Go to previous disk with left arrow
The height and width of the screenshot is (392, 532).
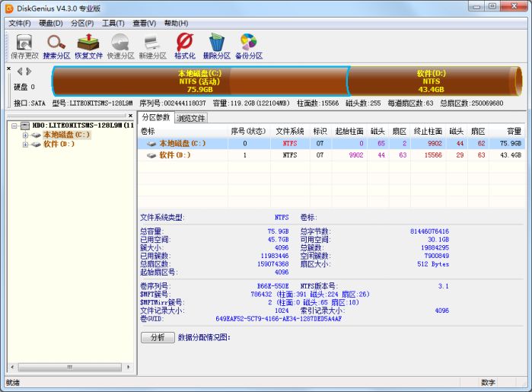coord(20,72)
